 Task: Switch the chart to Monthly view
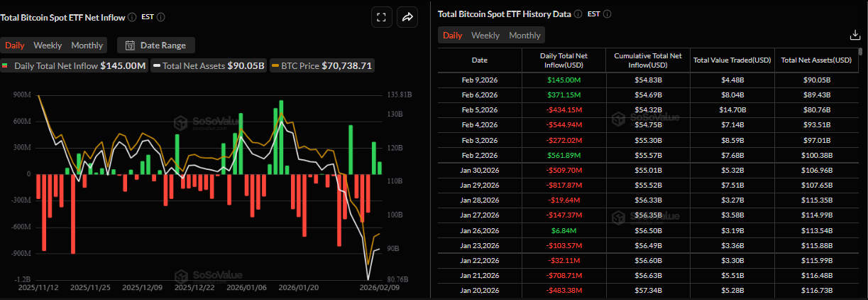tap(87, 45)
